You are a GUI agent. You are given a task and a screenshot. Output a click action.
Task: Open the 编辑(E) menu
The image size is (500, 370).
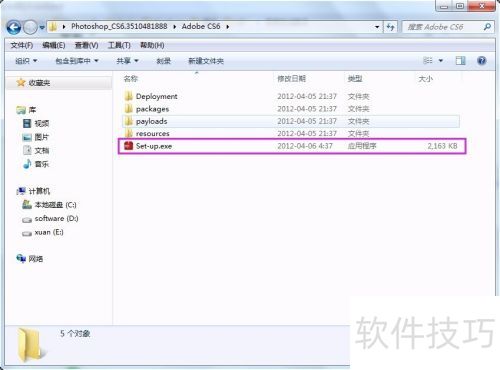[x=54, y=45]
